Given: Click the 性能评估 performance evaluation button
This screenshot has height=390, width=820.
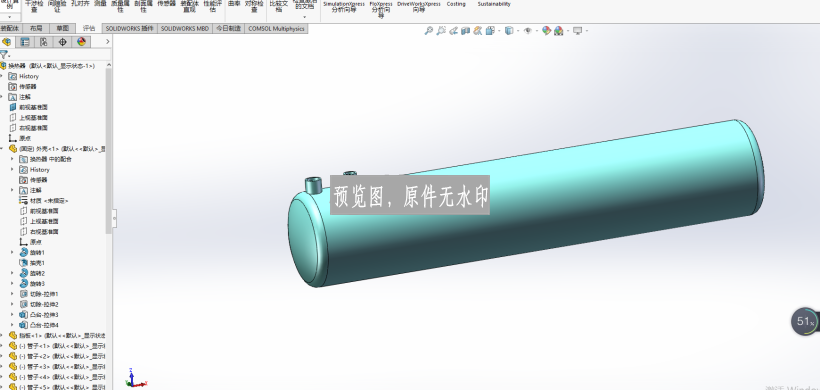Looking at the screenshot, I should point(213,6).
